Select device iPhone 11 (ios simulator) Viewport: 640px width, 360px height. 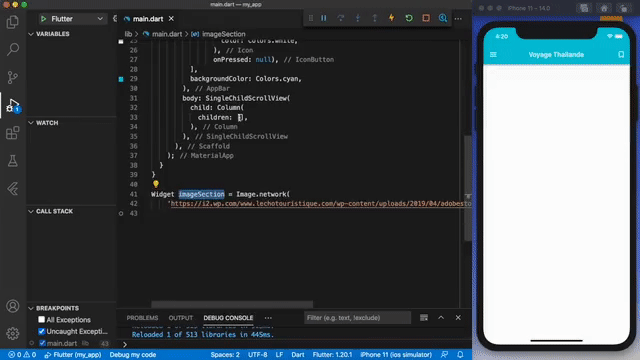396,355
